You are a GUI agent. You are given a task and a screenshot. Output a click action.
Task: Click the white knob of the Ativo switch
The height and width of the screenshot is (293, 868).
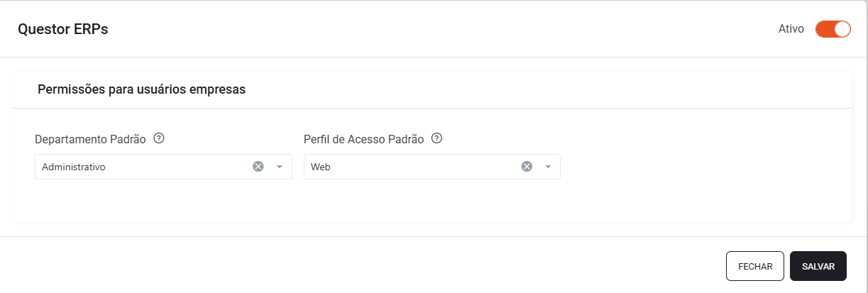tap(842, 29)
